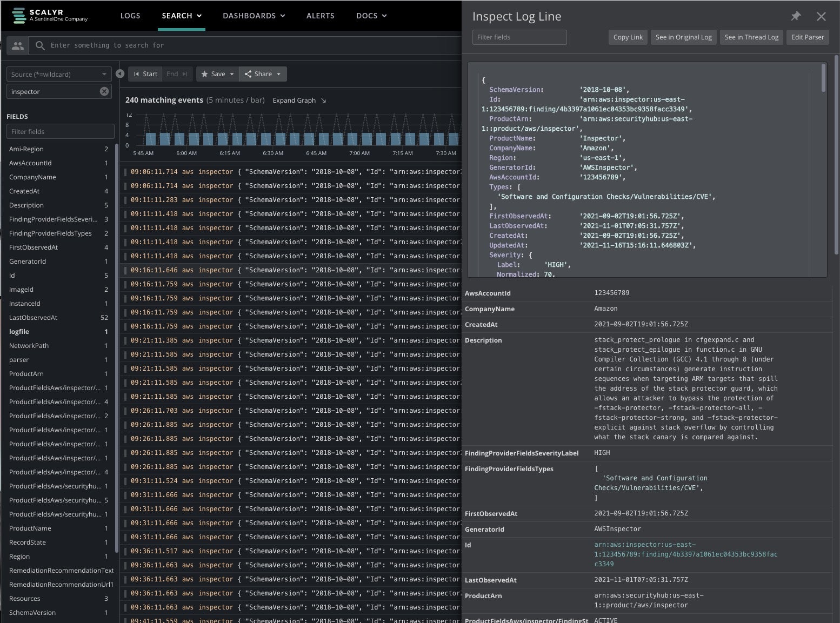Click the finding Id ARN link
This screenshot has height=623, width=840.
coord(685,554)
